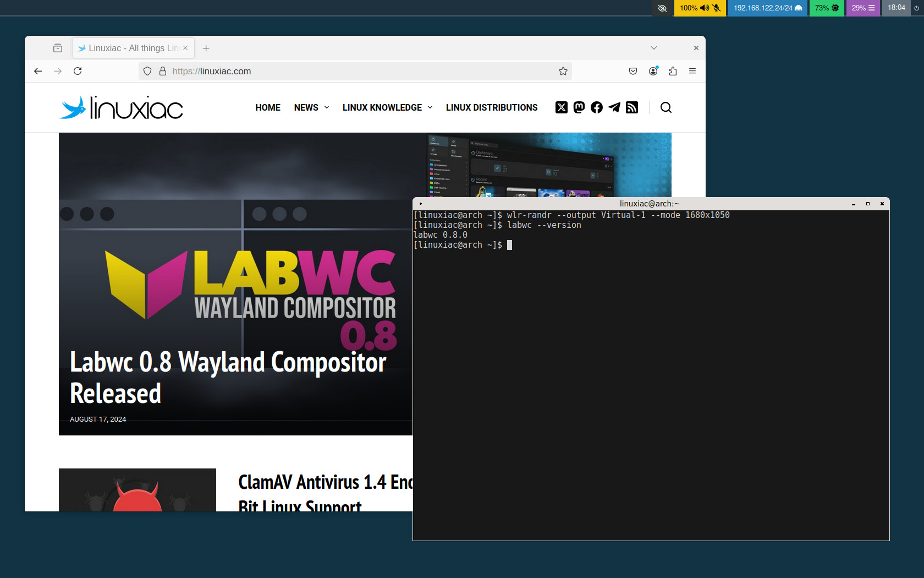
Task: Click the 100% volume indicator in panel
Action: [x=695, y=8]
